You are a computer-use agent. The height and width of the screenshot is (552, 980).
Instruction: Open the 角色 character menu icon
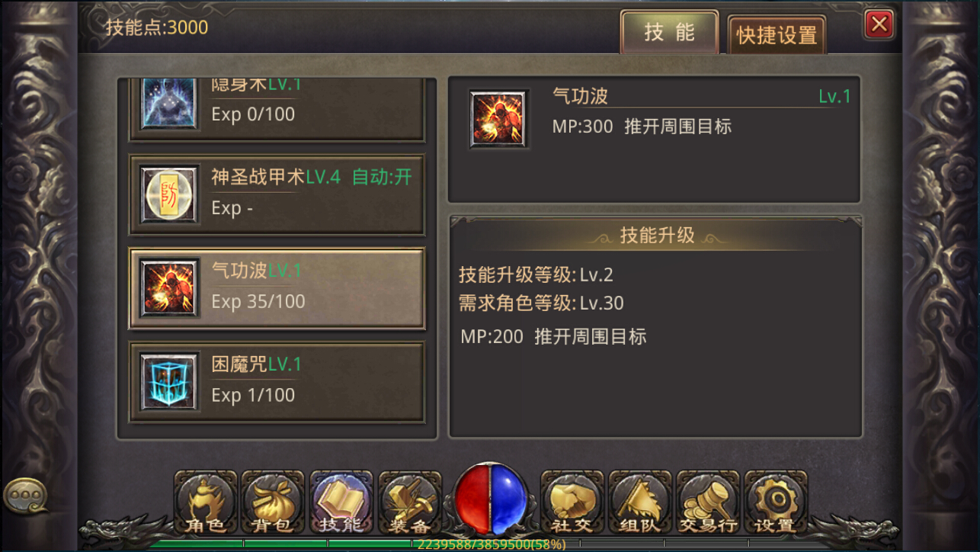pyautogui.click(x=205, y=502)
